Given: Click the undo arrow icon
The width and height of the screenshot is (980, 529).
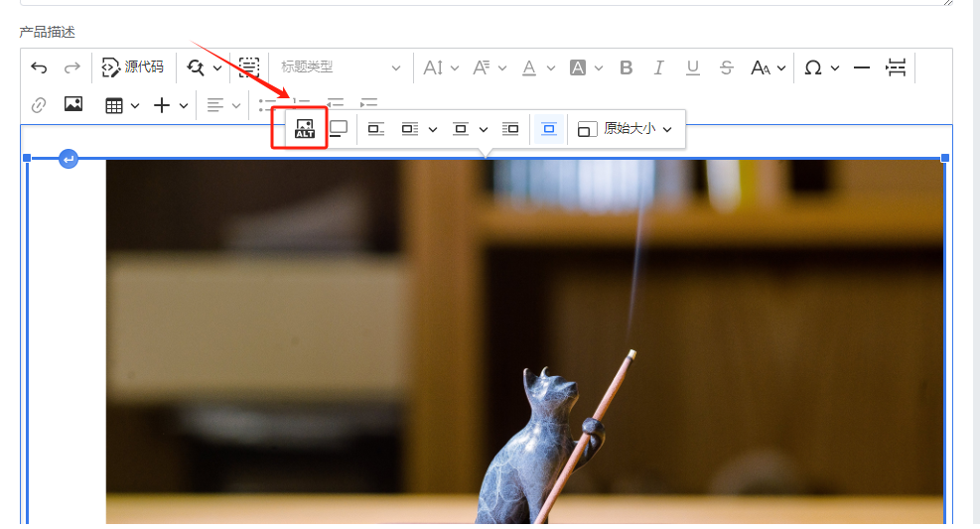Looking at the screenshot, I should [x=39, y=67].
